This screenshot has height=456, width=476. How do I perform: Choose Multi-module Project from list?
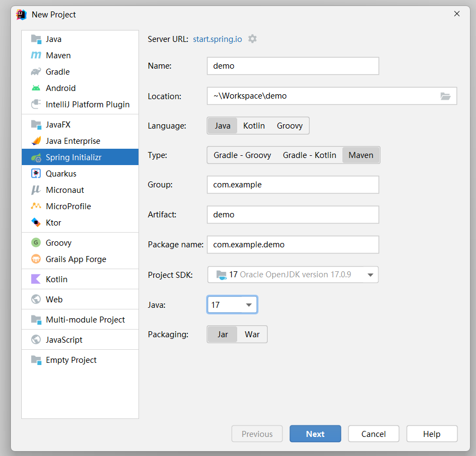click(85, 320)
